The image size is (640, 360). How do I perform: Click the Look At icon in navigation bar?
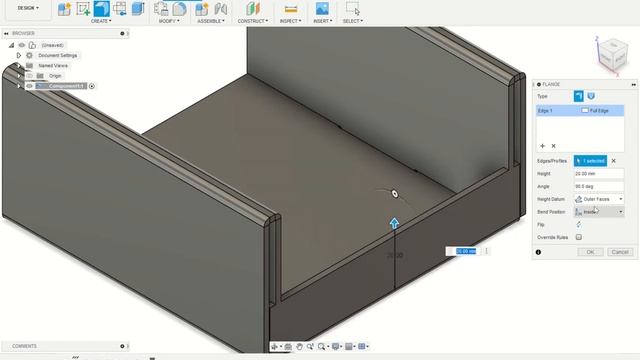coord(288,347)
